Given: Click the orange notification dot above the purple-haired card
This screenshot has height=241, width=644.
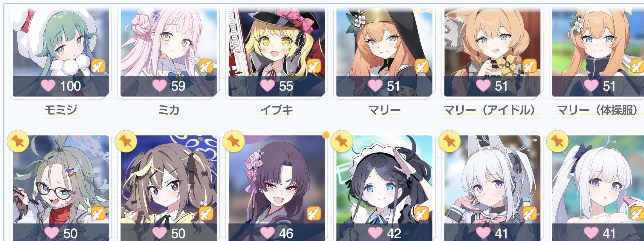Looking at the screenshot, I should [326, 135].
